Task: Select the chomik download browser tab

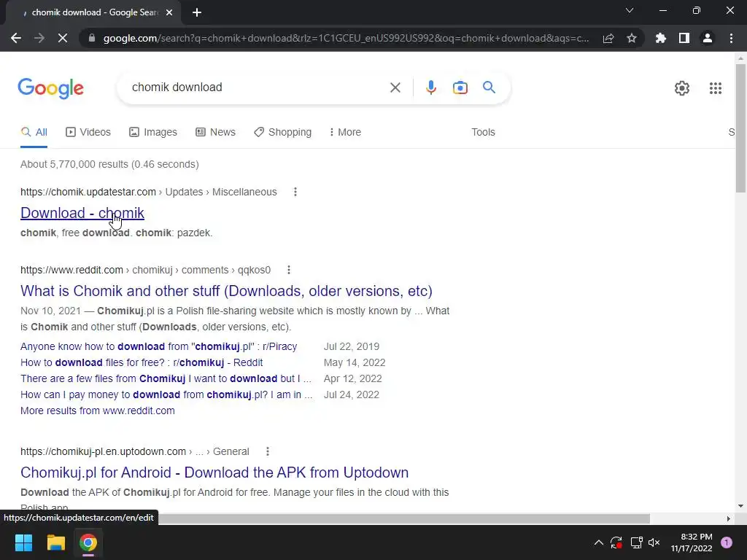Action: (x=93, y=13)
